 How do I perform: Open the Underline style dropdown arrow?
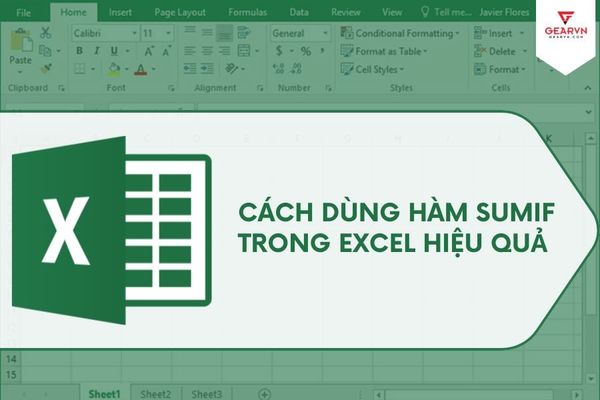point(128,51)
